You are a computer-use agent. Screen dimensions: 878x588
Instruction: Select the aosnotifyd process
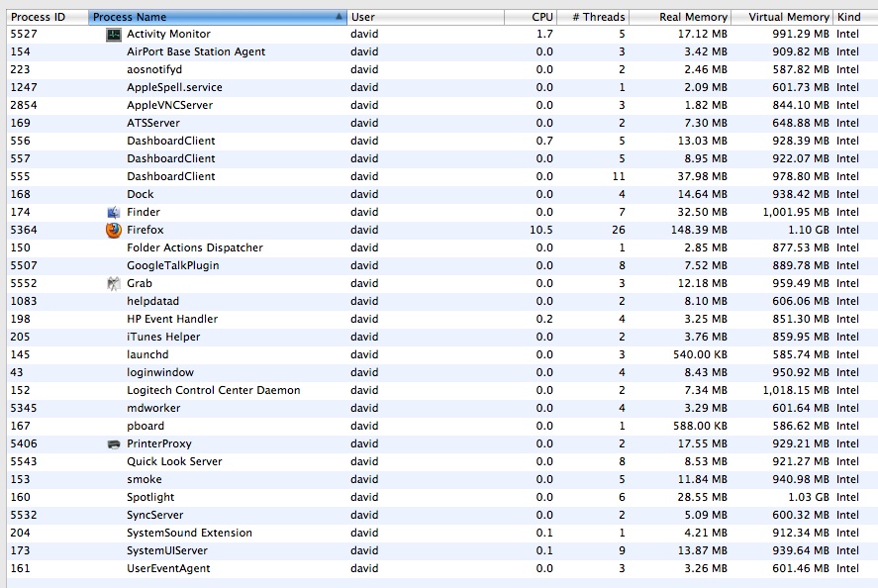pos(154,69)
